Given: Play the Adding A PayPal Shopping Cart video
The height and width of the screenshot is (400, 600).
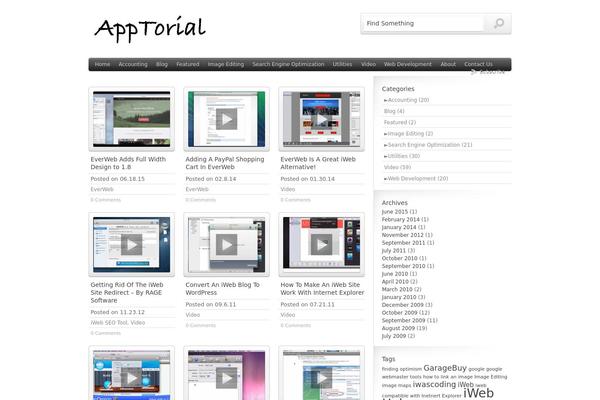Looking at the screenshot, I should (227, 119).
